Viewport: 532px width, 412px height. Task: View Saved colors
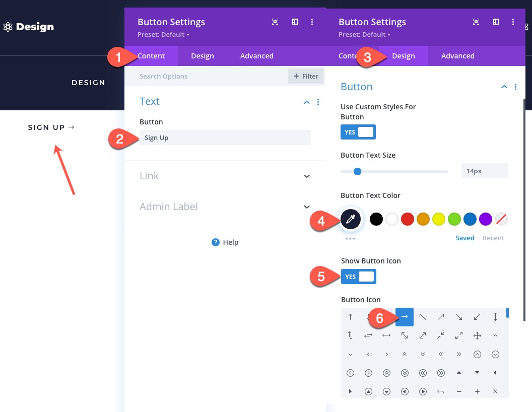(464, 238)
